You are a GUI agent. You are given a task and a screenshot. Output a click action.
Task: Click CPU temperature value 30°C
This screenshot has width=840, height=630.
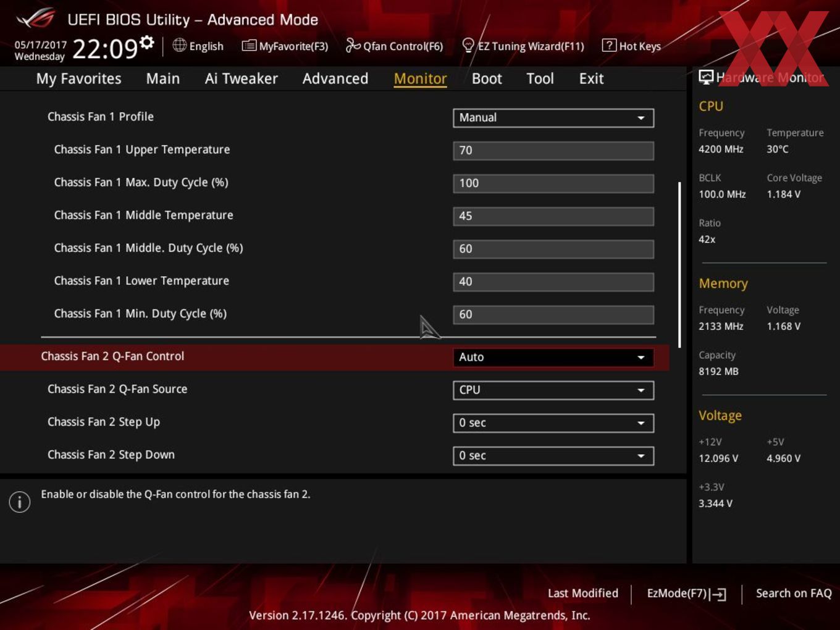pos(778,149)
